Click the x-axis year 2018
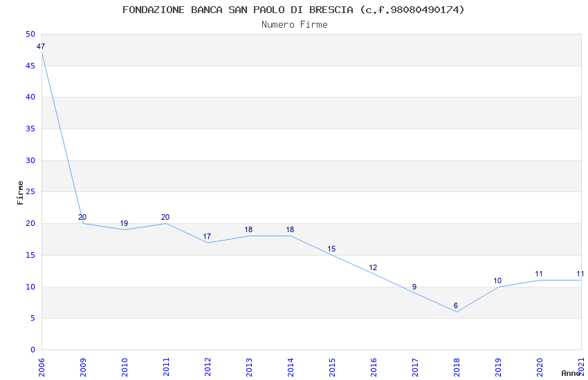Image resolution: width=588 pixels, height=380 pixels. [x=457, y=367]
